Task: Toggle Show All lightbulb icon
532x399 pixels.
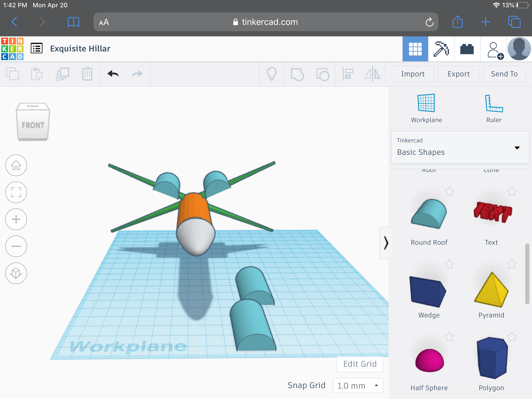Action: pos(272,74)
